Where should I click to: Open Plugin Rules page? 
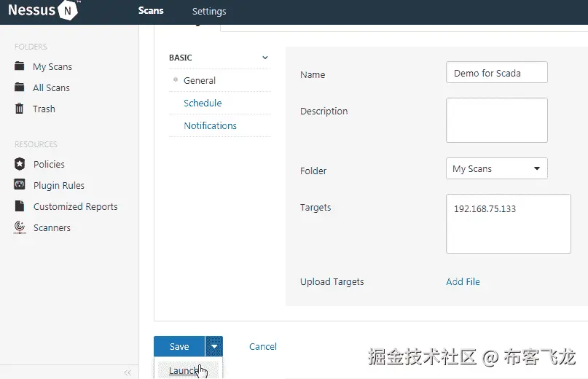[x=59, y=185]
